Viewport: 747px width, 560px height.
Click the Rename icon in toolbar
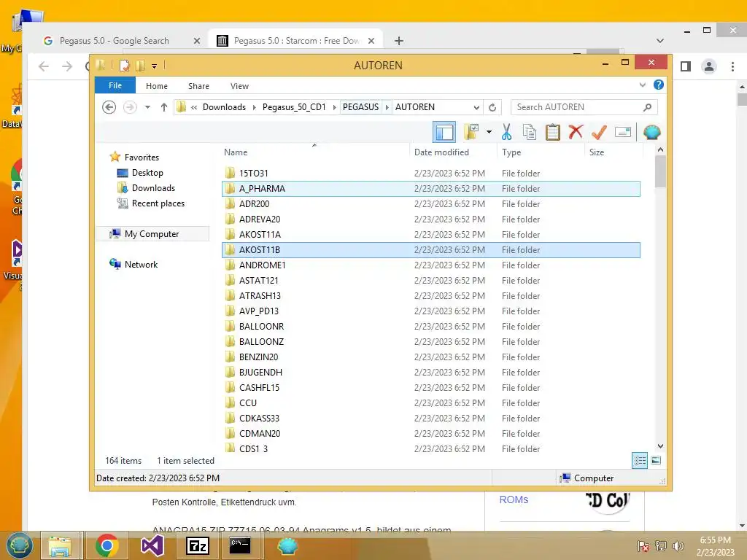(623, 132)
